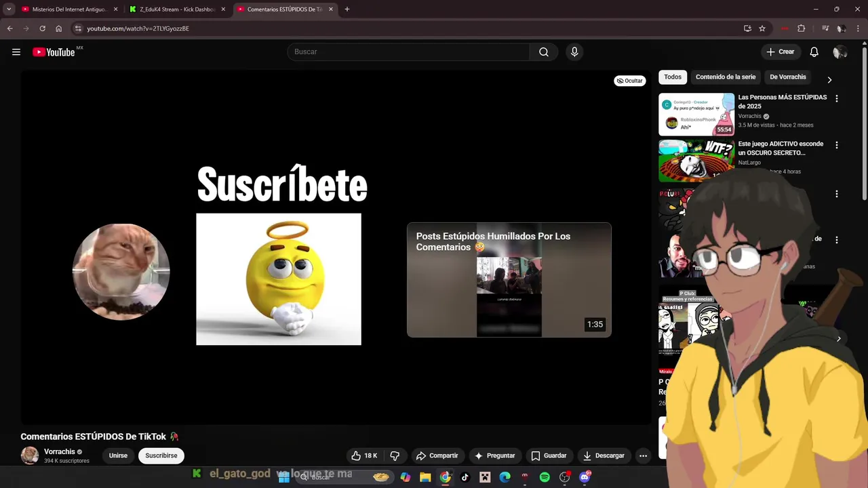Image resolution: width=868 pixels, height=488 pixels.
Task: Select the De Vorrachis chip
Action: coord(788,77)
